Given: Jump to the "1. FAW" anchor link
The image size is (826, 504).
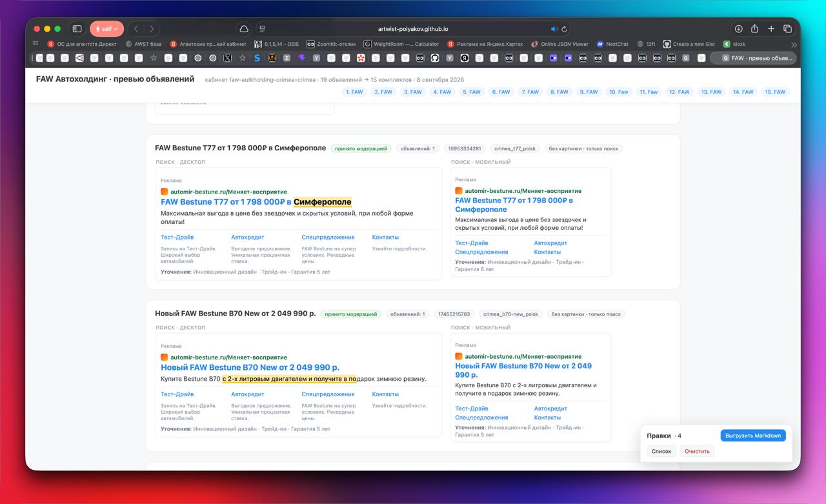Looking at the screenshot, I should coord(354,92).
